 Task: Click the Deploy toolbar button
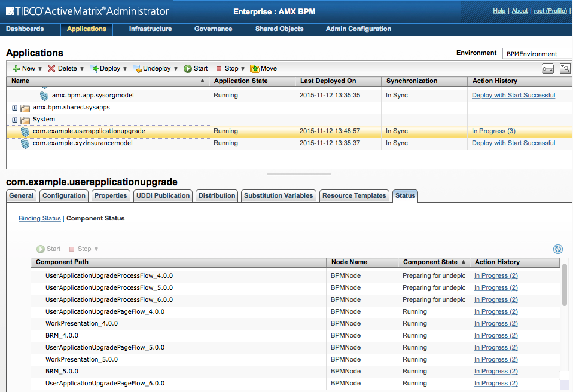pos(105,69)
